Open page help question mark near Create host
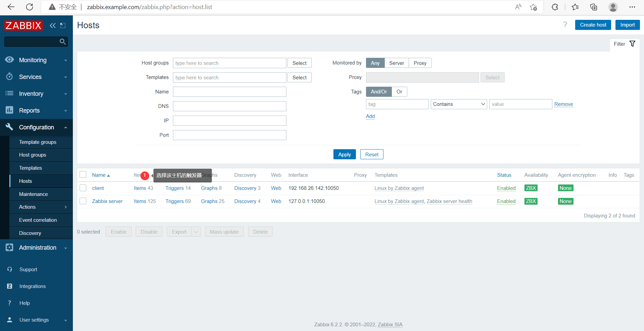 tap(565, 25)
